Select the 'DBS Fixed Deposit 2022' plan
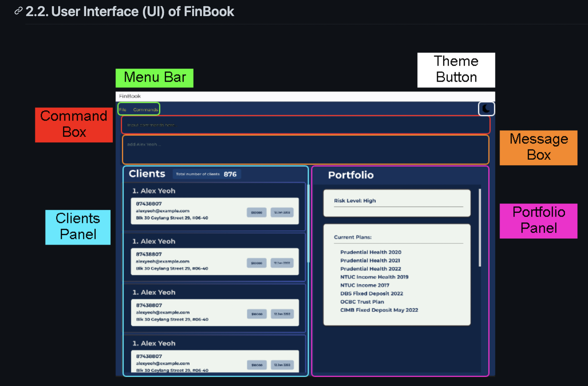Image resolution: width=588 pixels, height=386 pixels. click(372, 293)
